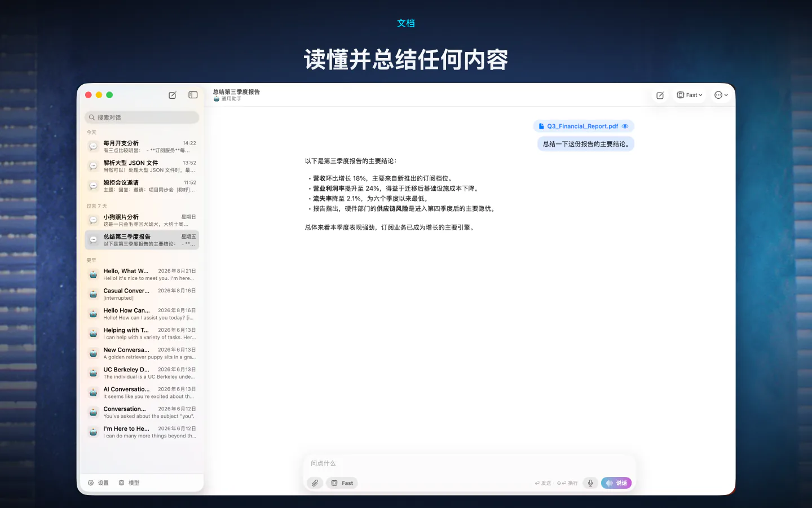This screenshot has width=812, height=508.
Task: Focus the 搜索对话 search field
Action: (142, 117)
